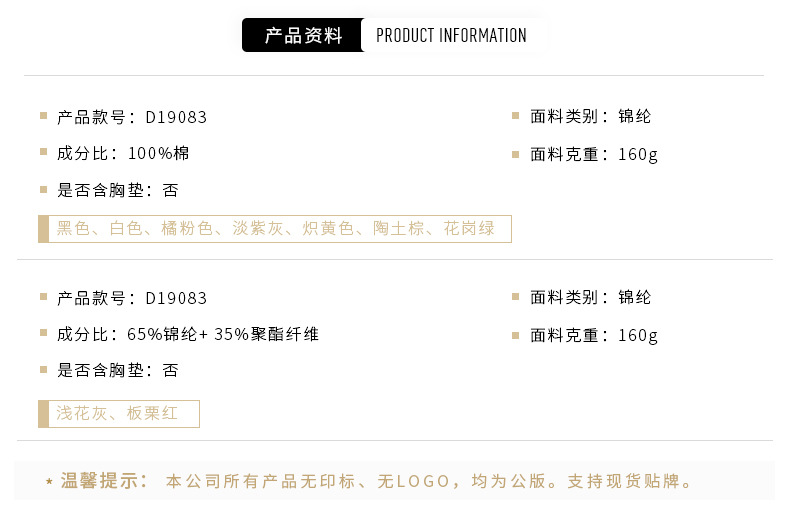
Task: Click the 65%锦纶+ 35%聚酯纤维 composition text
Action: (x=223, y=335)
